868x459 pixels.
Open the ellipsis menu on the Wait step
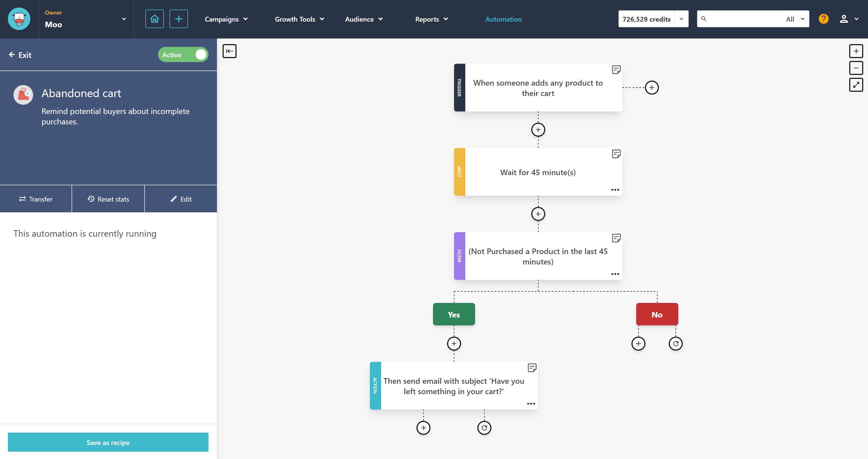tap(615, 189)
